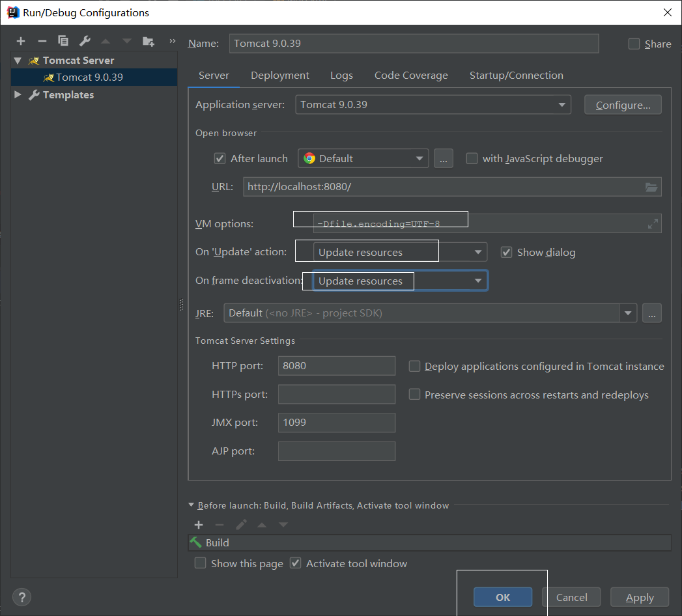
Task: Open edit templates wrench icon
Action: pos(85,41)
